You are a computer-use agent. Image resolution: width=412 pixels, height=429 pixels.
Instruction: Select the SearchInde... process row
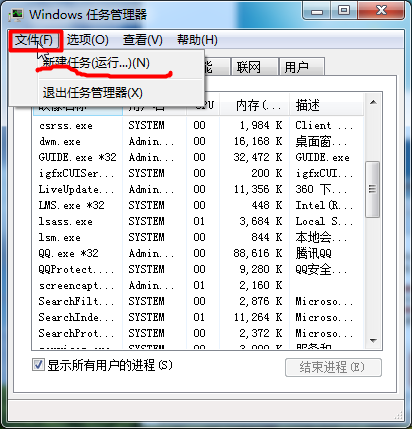(x=197, y=317)
